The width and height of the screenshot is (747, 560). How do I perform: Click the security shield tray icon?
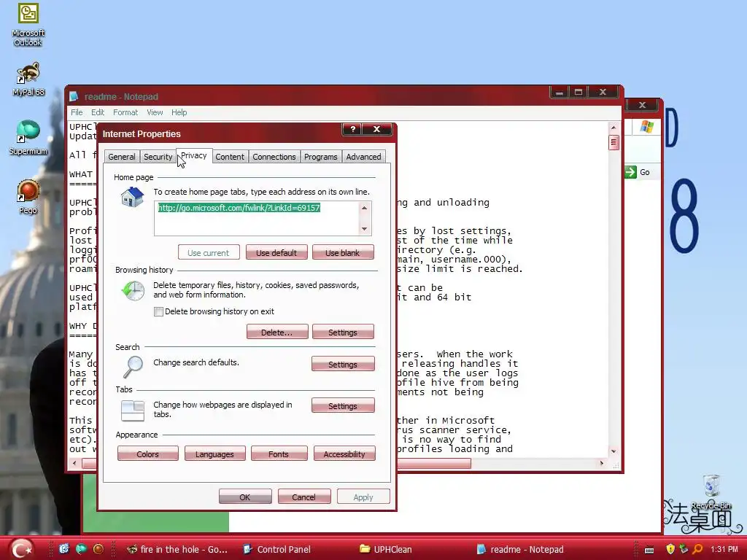[670, 550]
